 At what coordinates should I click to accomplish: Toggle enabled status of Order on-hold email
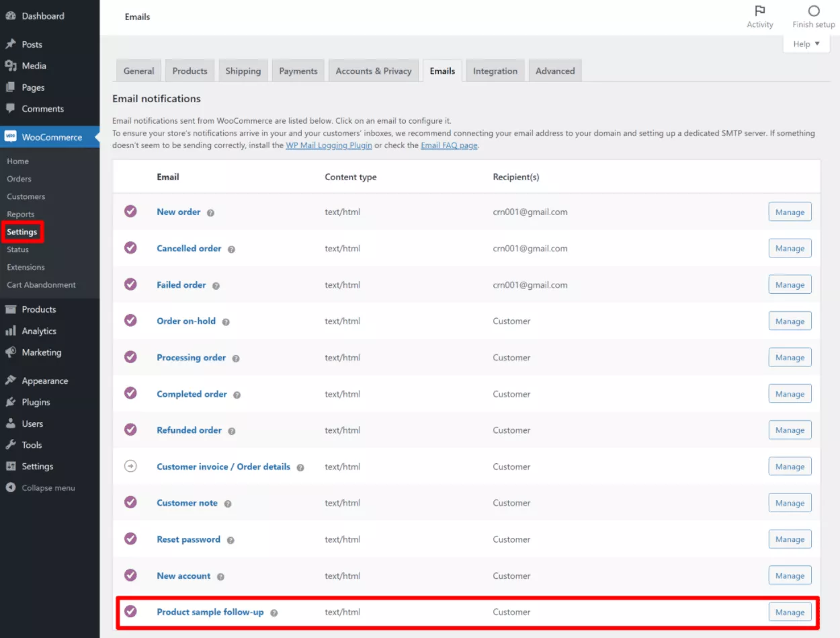coord(130,320)
